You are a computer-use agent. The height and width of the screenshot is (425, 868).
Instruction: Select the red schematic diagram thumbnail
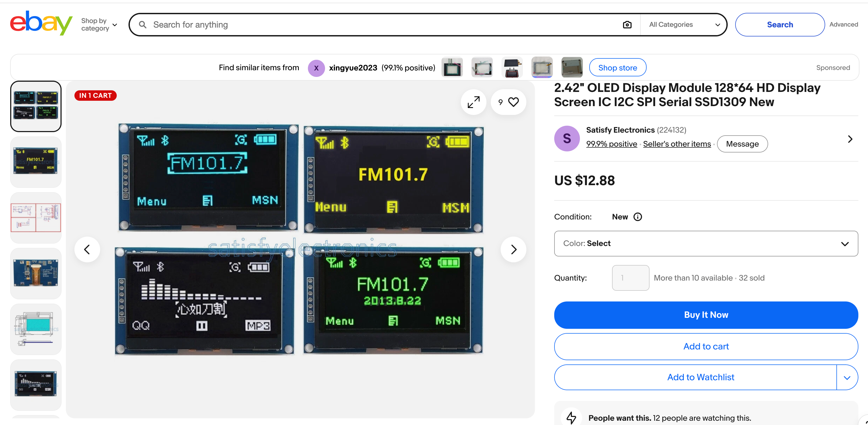pos(36,218)
